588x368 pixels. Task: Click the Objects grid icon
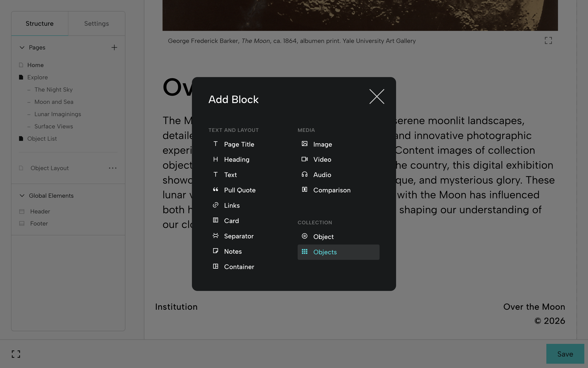[304, 252]
